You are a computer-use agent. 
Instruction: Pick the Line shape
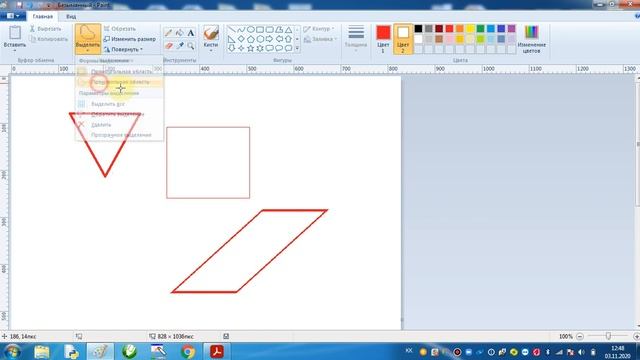[x=231, y=29]
